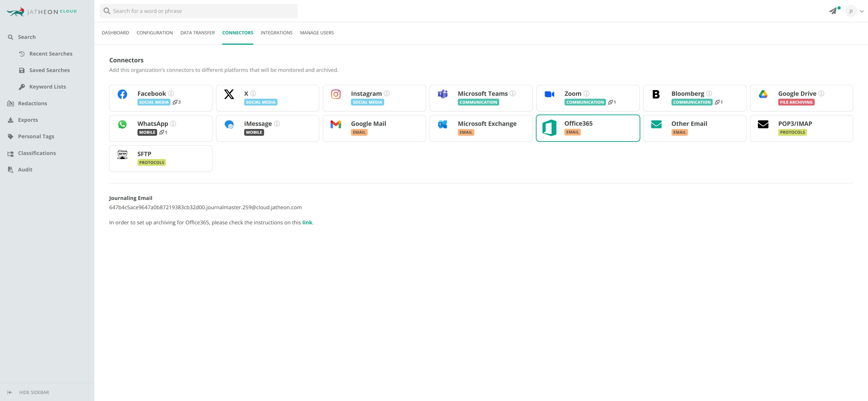
Task: Select the POP3/IMAP connector card
Action: pos(802,128)
